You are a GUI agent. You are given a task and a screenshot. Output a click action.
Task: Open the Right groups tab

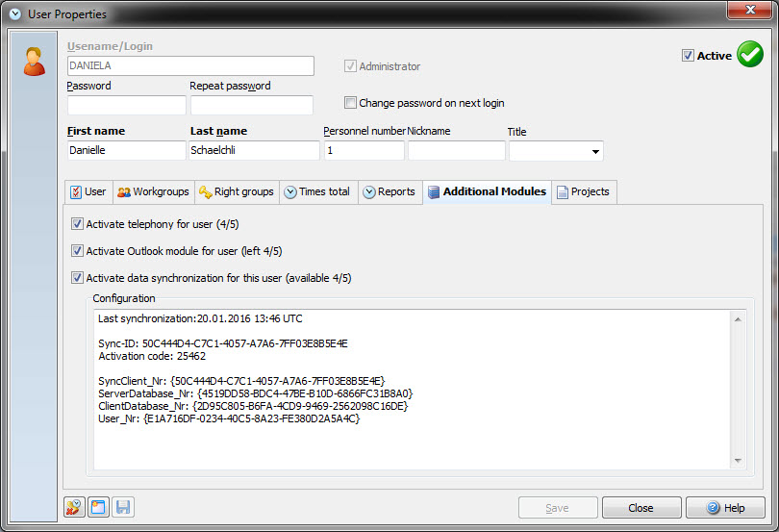[237, 191]
